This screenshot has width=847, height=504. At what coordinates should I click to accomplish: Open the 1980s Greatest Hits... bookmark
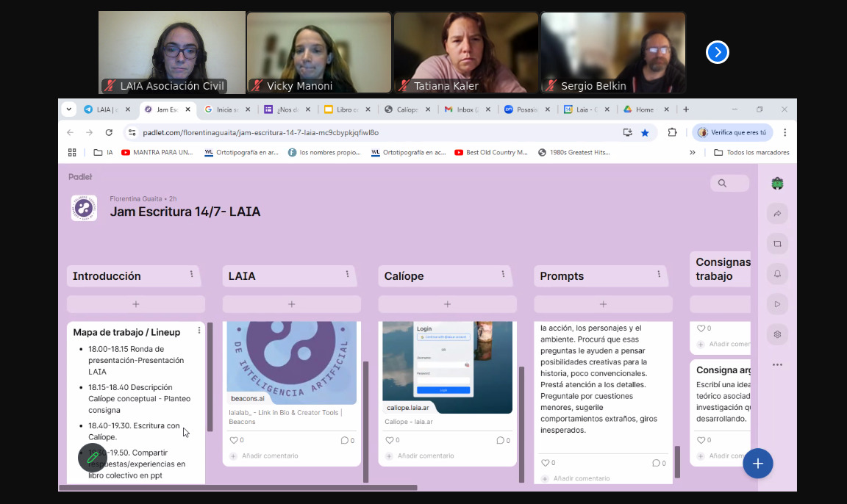tap(573, 153)
